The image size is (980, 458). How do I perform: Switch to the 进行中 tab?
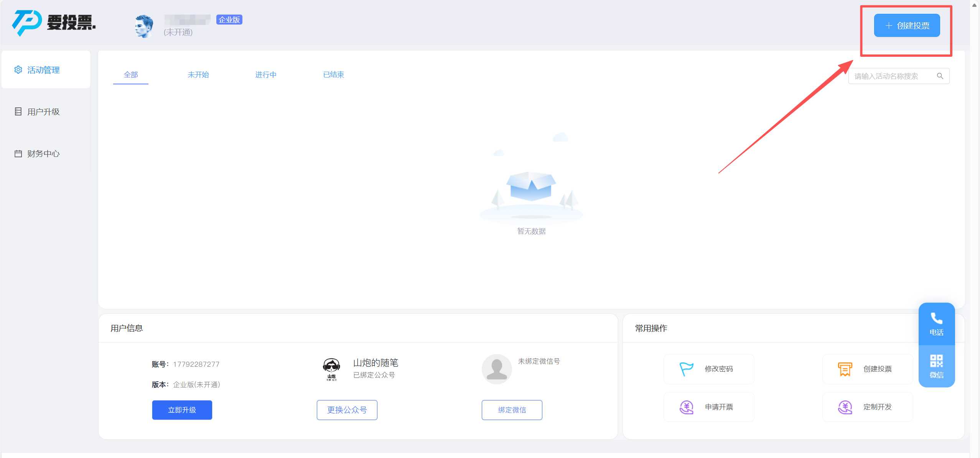point(266,75)
